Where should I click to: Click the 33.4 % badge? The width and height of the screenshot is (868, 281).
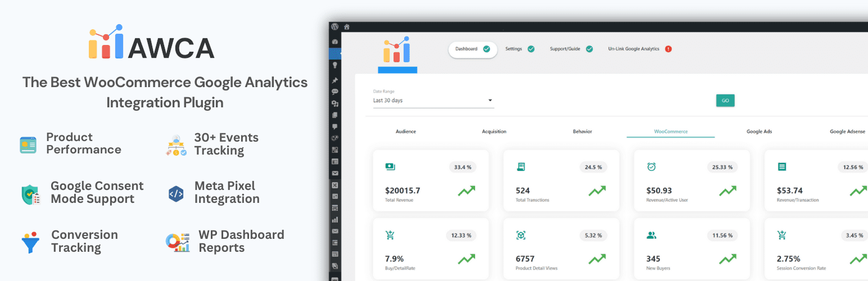tap(463, 167)
